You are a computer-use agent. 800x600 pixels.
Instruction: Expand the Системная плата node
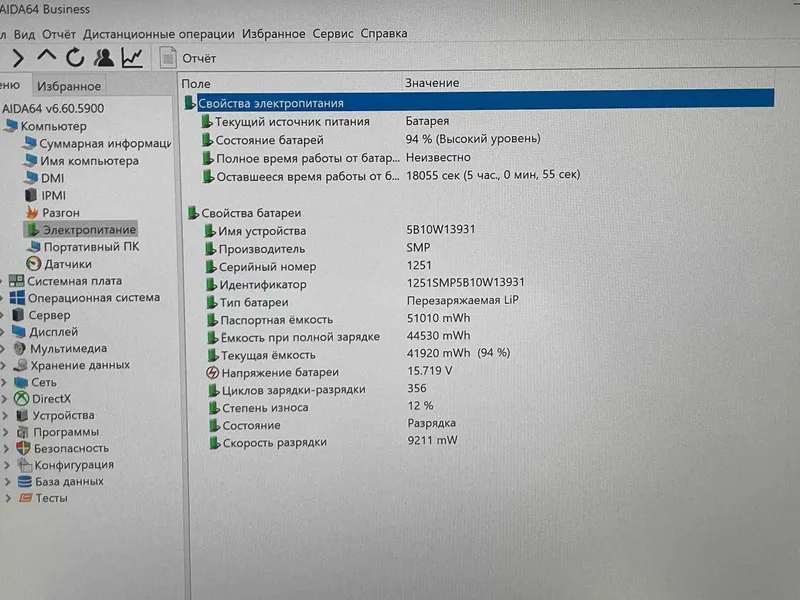3,281
